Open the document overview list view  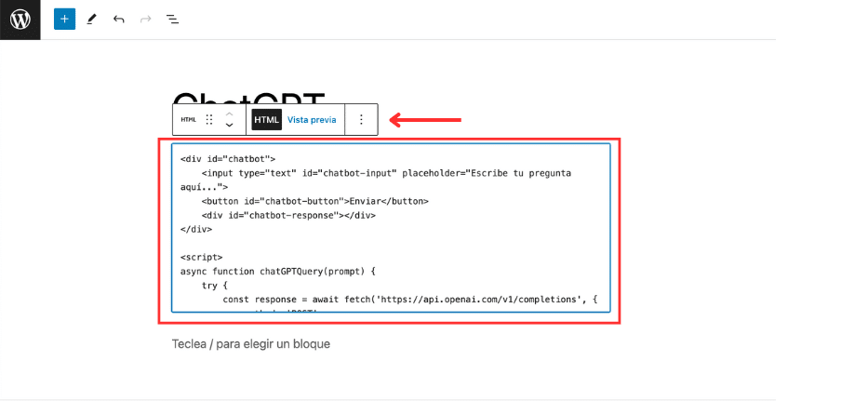[172, 19]
